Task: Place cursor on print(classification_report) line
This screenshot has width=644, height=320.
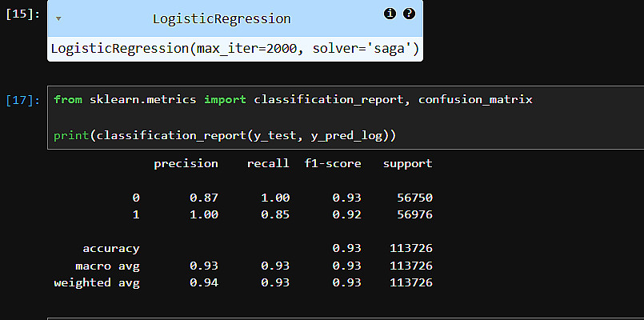Action: point(224,134)
